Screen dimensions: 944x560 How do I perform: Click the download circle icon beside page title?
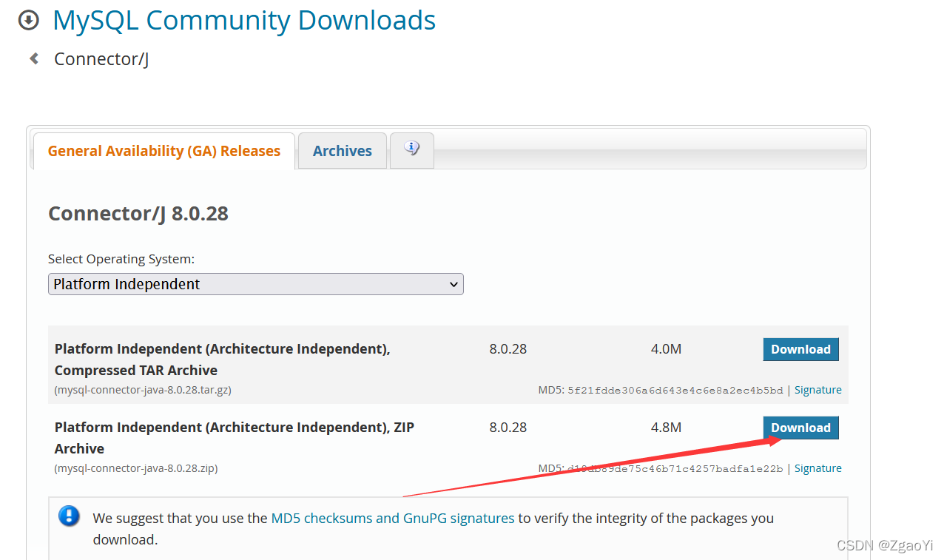point(29,21)
